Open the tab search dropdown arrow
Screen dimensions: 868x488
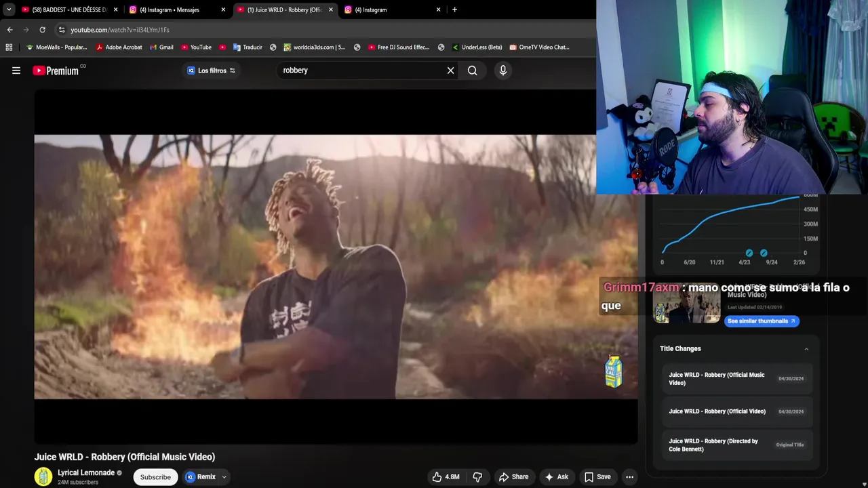9,9
